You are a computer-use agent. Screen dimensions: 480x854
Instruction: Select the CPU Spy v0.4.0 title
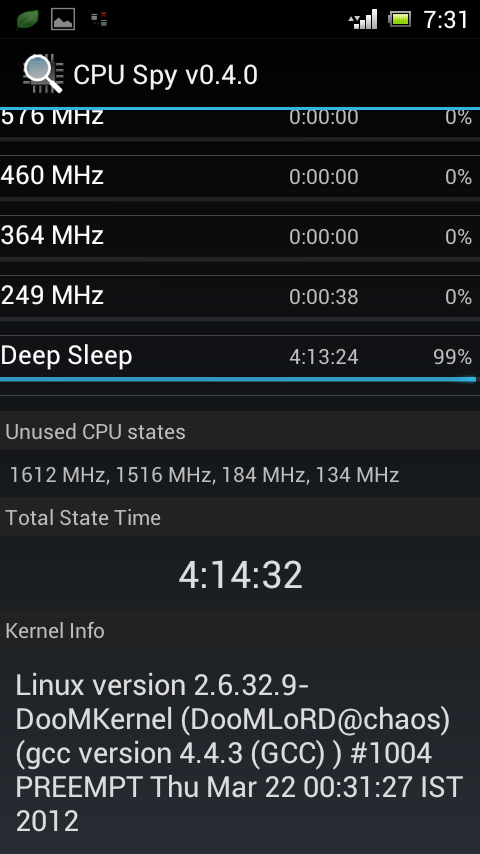click(165, 75)
